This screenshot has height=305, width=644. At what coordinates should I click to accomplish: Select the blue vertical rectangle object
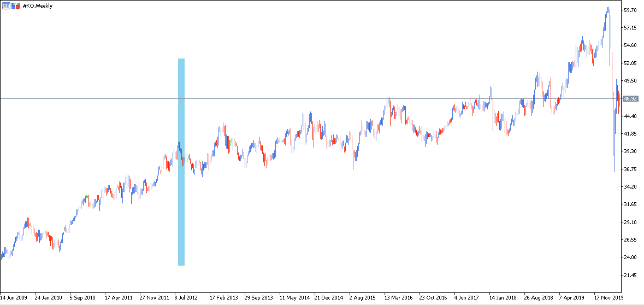click(181, 162)
